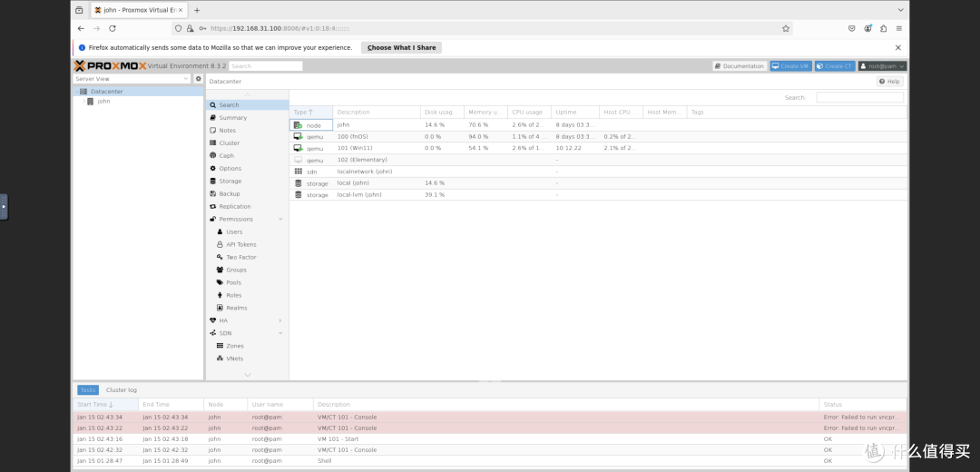This screenshot has width=980, height=472.
Task: Collapse the Permissions menu section
Action: [x=280, y=220]
